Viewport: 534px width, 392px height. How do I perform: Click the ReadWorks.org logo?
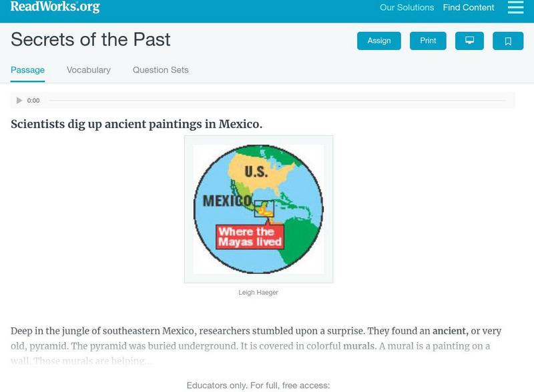(x=55, y=7)
